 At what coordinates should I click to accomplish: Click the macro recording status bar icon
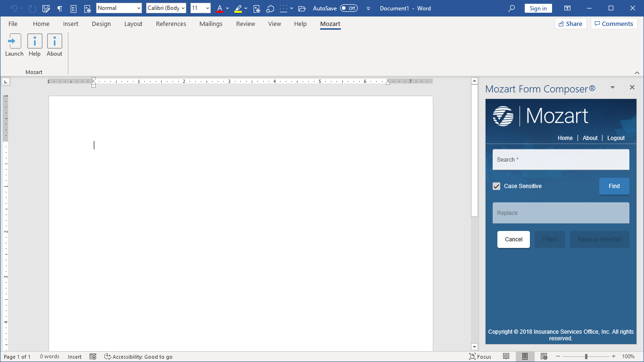click(93, 357)
